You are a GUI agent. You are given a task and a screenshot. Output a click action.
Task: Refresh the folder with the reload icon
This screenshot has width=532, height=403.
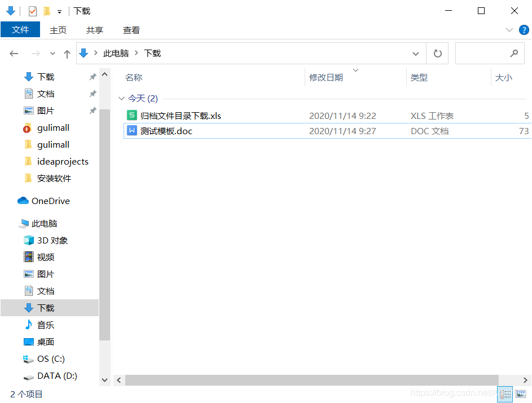438,54
